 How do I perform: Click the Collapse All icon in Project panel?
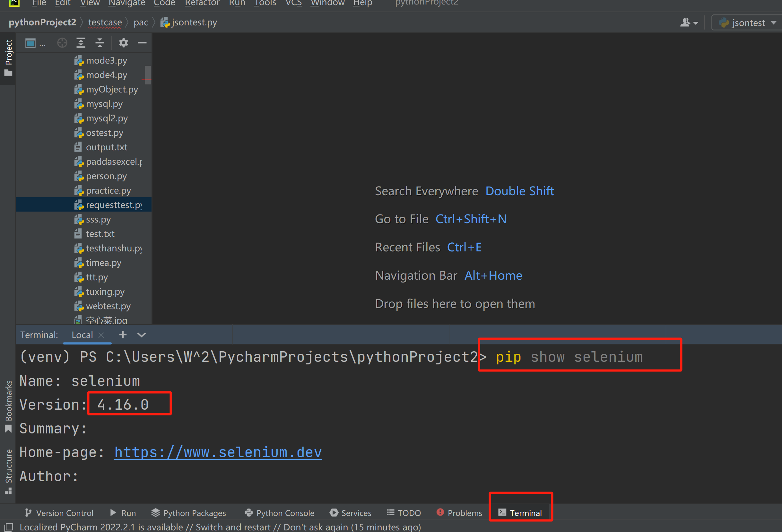click(x=100, y=43)
